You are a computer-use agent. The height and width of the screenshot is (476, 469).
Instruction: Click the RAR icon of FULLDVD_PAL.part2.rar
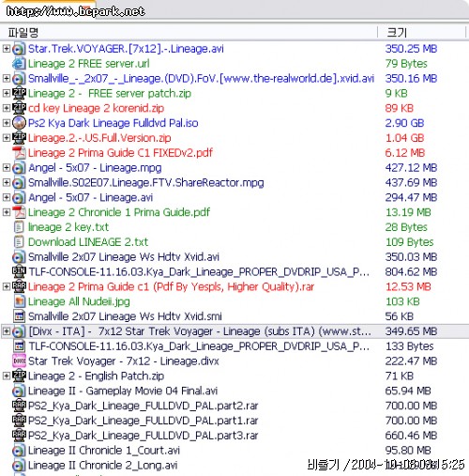19,406
